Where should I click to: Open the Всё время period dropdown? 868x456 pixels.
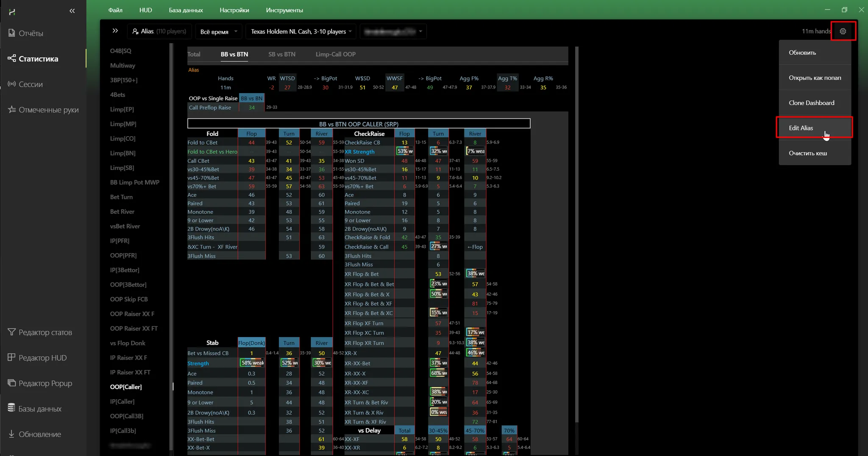[x=219, y=32]
